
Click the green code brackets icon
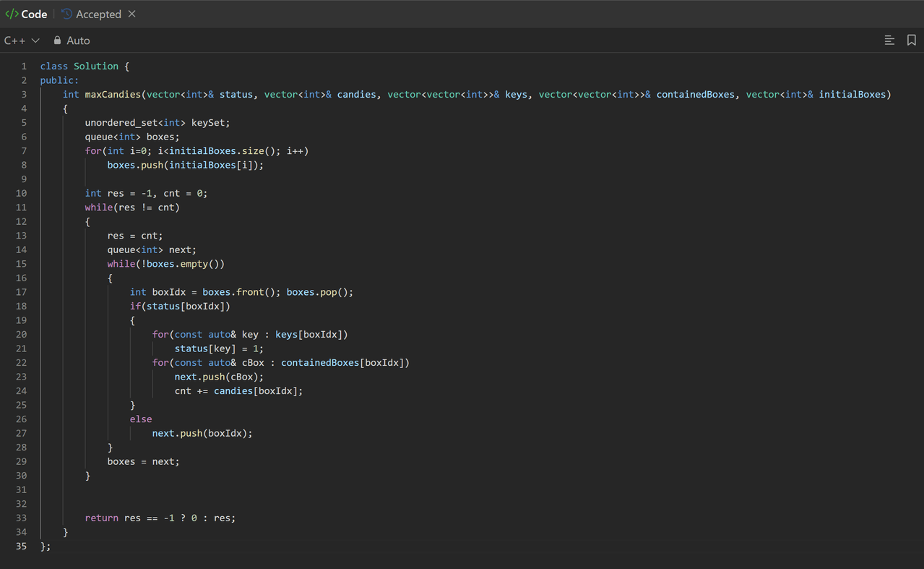(x=12, y=14)
